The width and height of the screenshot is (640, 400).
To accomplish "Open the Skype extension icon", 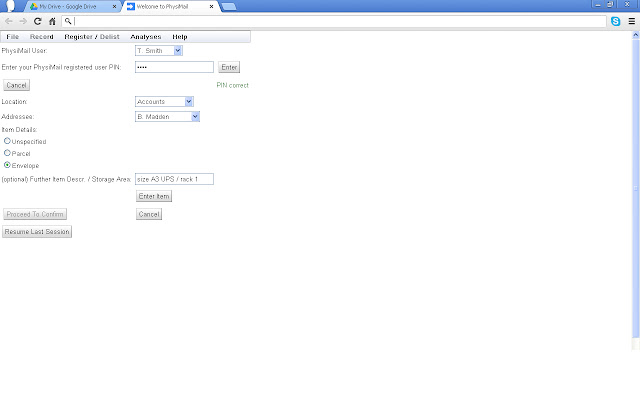I will click(x=616, y=21).
